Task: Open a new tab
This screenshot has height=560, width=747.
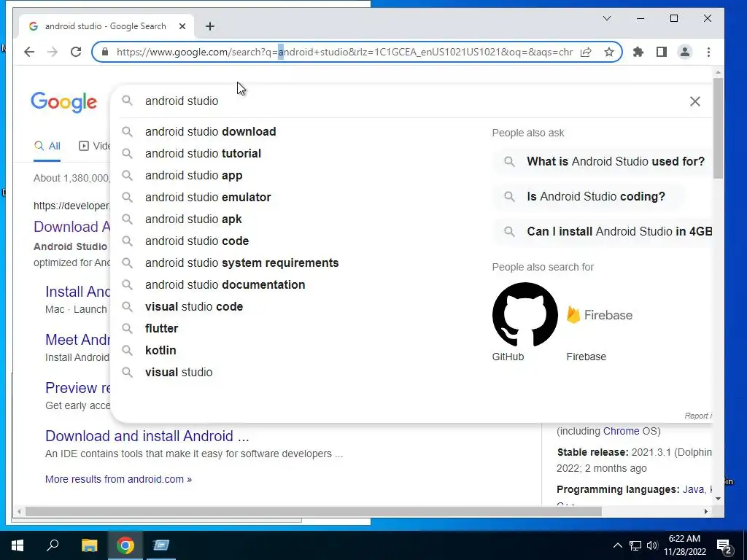Action: (x=210, y=26)
